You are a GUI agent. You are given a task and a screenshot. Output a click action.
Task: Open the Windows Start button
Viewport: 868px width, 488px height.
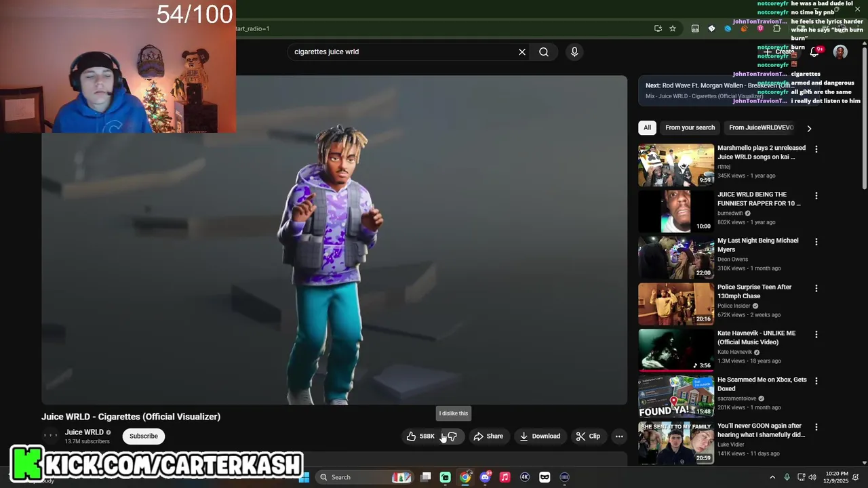(304, 477)
